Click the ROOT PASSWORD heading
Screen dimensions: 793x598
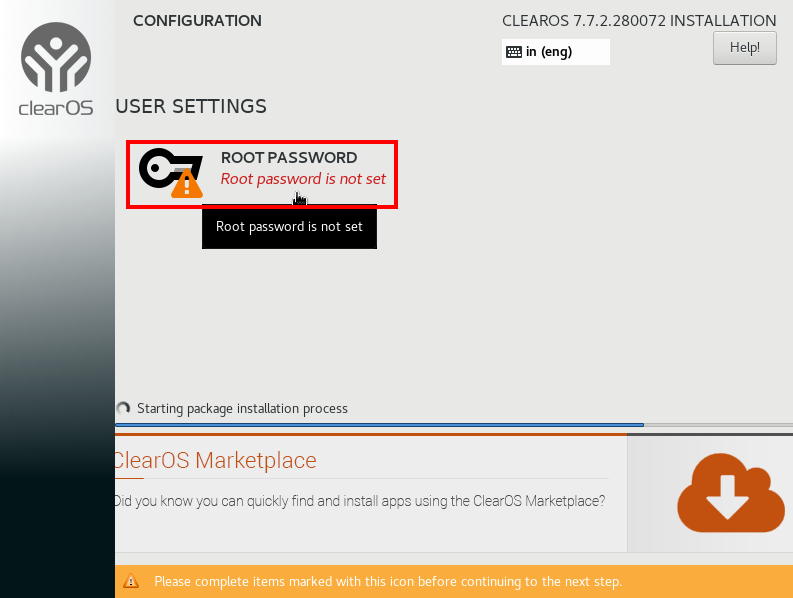(289, 158)
